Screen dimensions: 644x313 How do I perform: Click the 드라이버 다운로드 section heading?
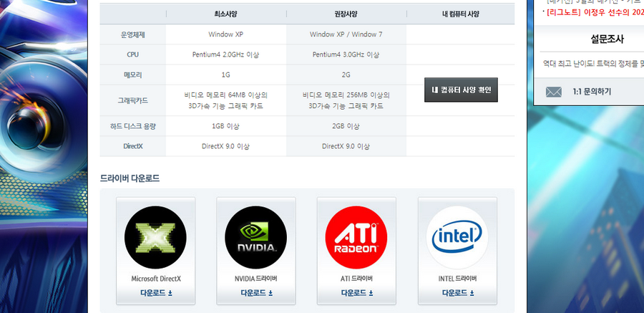pyautogui.click(x=130, y=178)
